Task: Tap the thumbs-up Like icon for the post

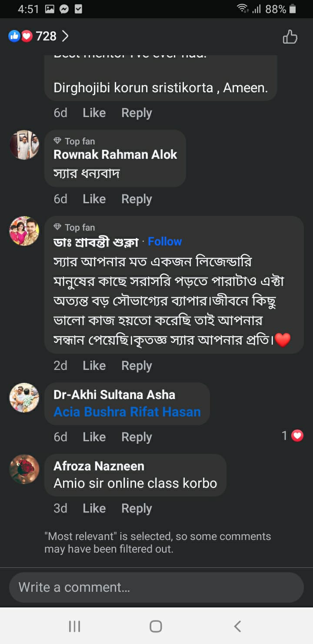Action: (290, 37)
